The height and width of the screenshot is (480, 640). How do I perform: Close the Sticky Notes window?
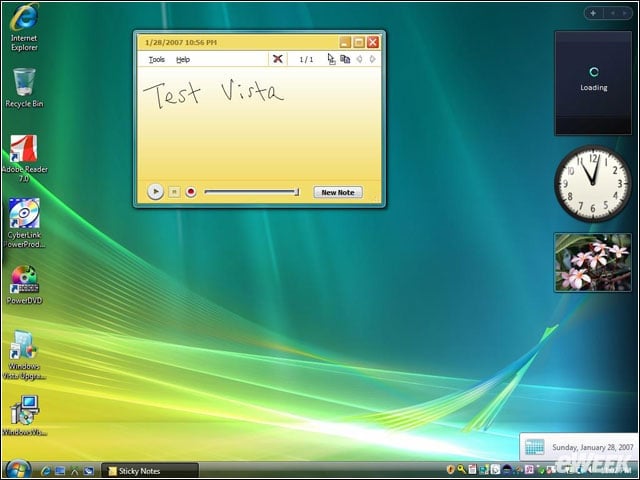tap(373, 42)
